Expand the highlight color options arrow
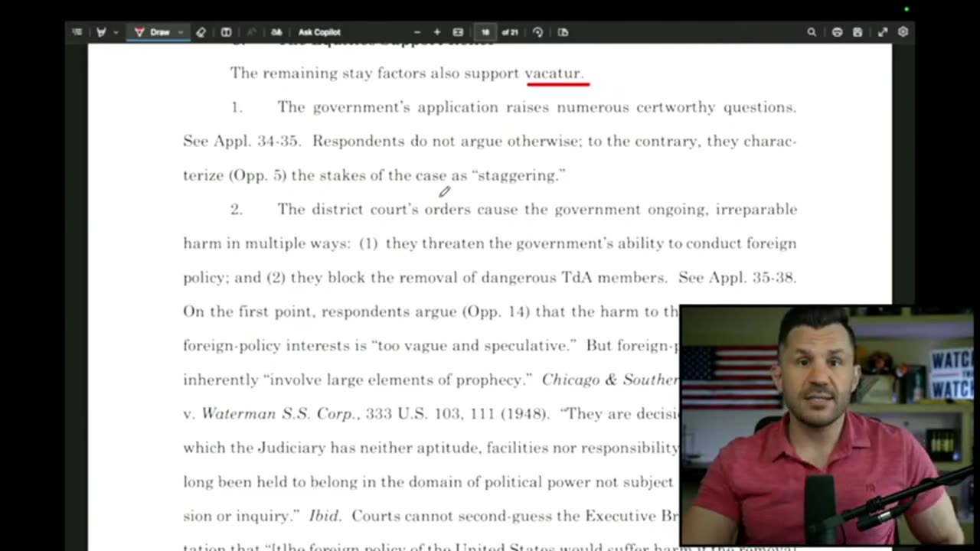Screen dimensions: 980x551 [x=115, y=32]
